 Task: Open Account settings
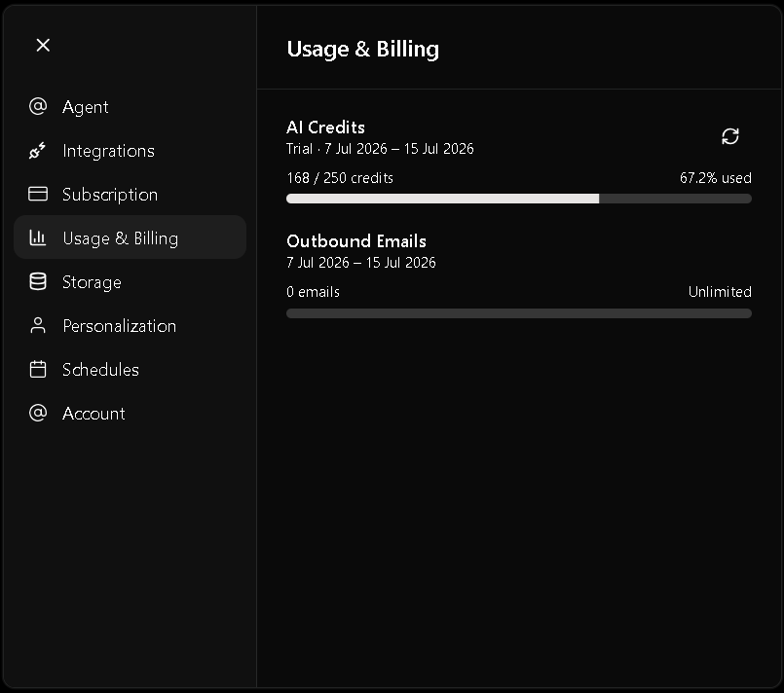click(130, 414)
